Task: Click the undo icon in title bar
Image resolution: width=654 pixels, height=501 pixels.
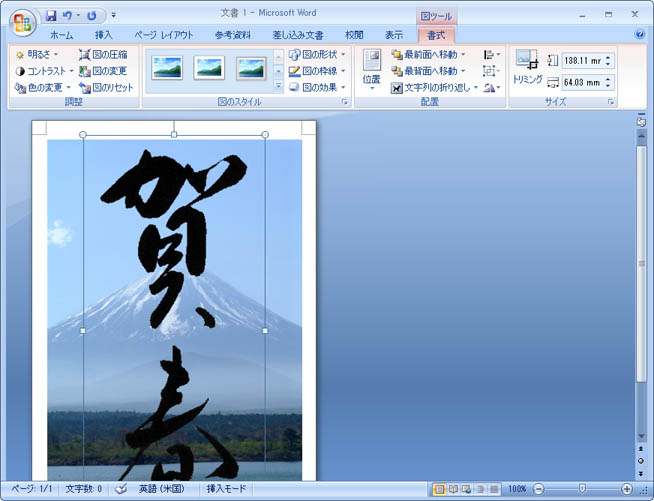Action: coord(68,16)
